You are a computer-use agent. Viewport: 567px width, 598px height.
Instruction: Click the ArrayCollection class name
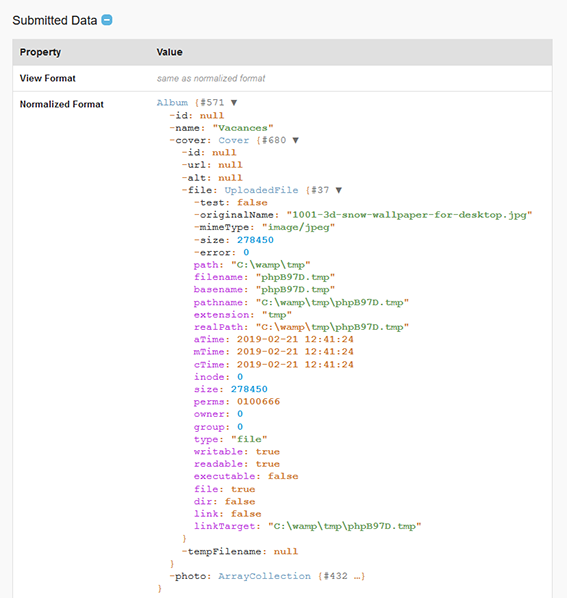click(265, 576)
